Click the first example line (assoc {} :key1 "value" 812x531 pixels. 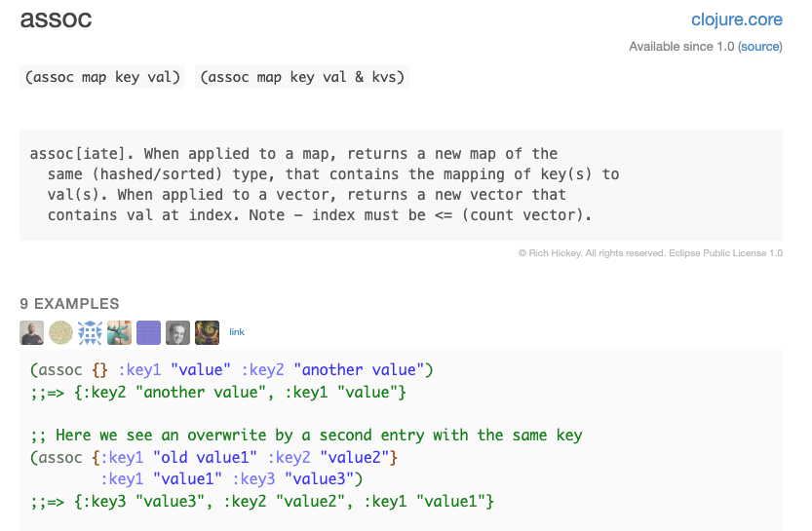click(231, 370)
